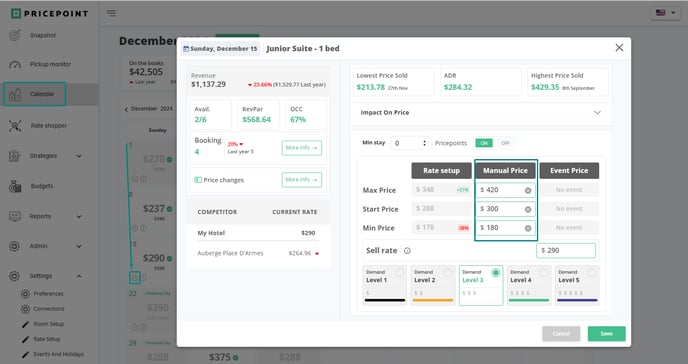Click More info next to Price changes

click(301, 180)
